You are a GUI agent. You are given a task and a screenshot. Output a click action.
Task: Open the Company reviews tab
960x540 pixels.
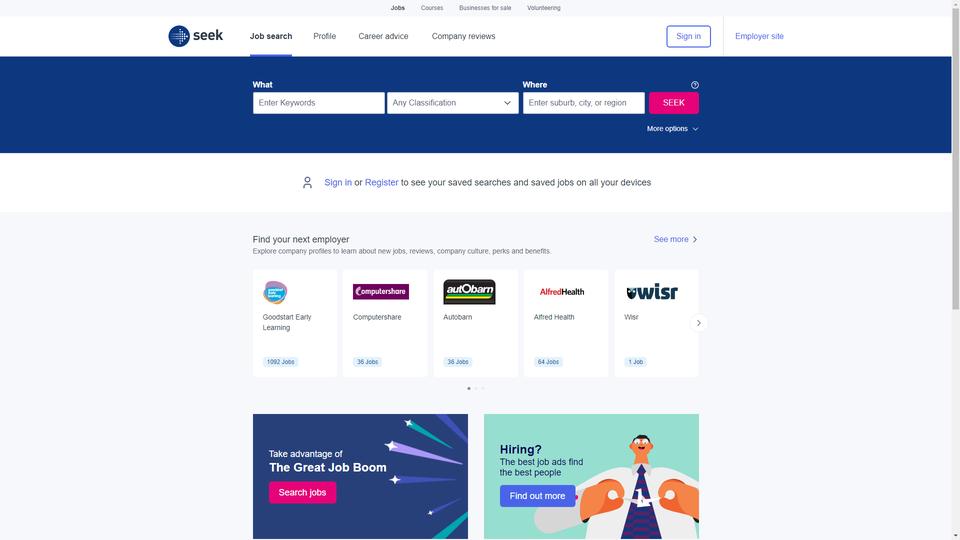pyautogui.click(x=463, y=36)
